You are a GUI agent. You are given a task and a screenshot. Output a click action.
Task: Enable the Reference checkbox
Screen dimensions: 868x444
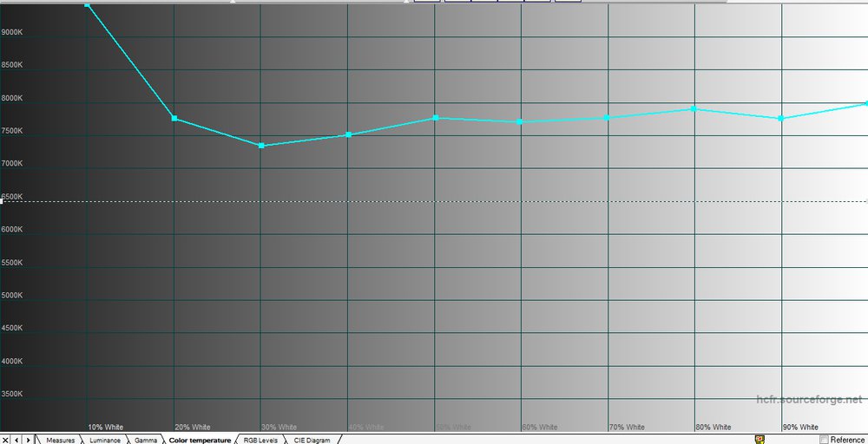(824, 440)
